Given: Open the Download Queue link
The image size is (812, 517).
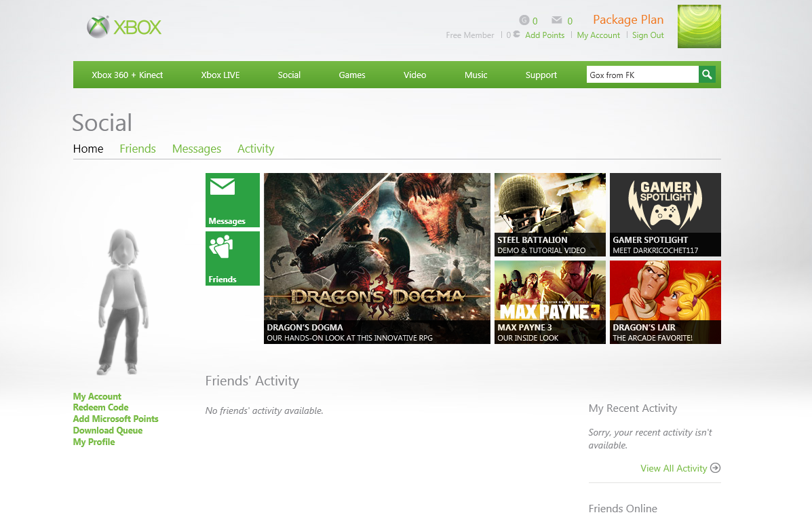Looking at the screenshot, I should tap(108, 430).
